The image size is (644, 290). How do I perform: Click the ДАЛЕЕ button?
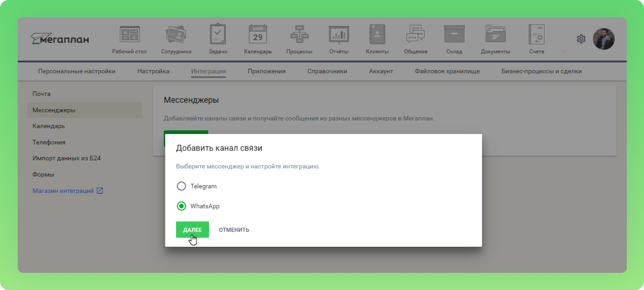[x=192, y=230]
